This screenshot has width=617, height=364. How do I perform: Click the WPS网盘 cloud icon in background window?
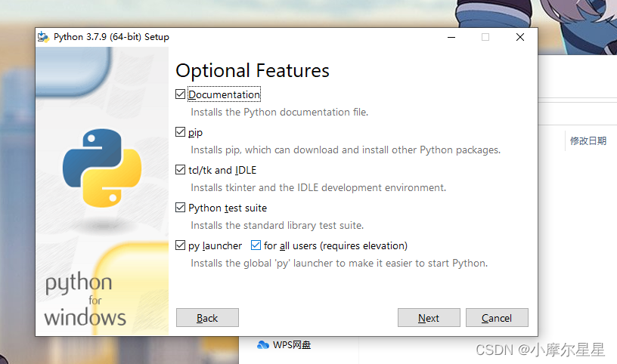pos(263,345)
